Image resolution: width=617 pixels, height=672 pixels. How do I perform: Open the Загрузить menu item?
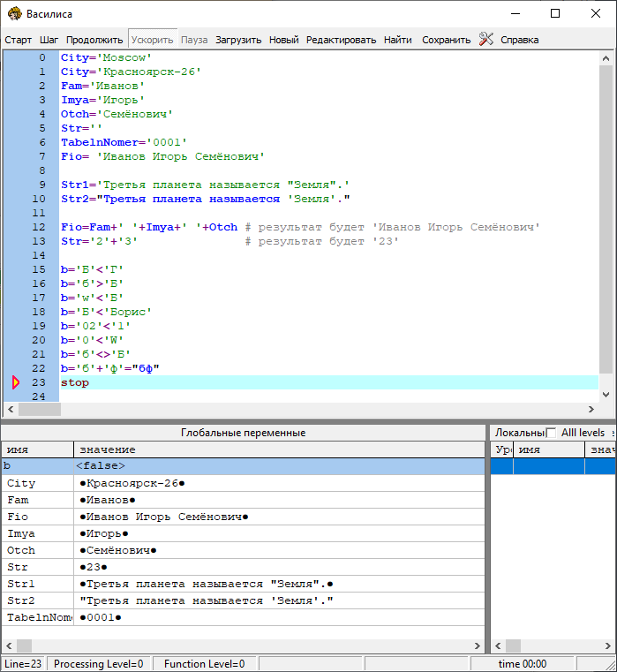[238, 40]
